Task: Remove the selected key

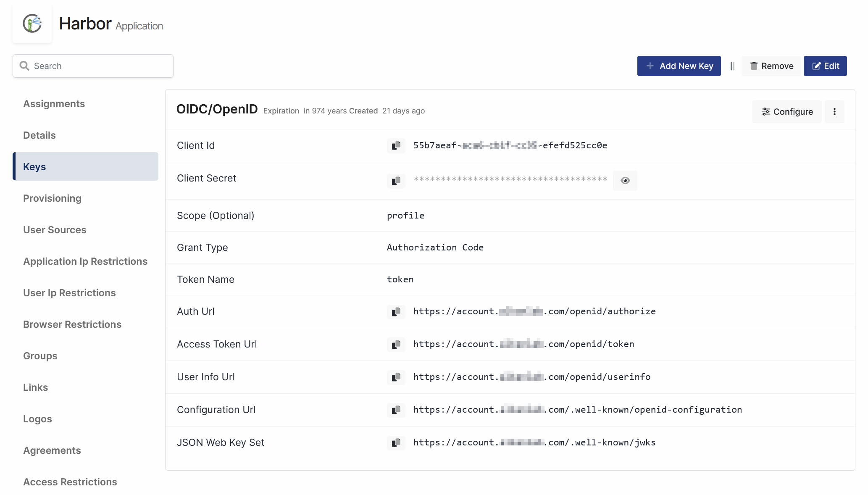Action: pyautogui.click(x=771, y=66)
